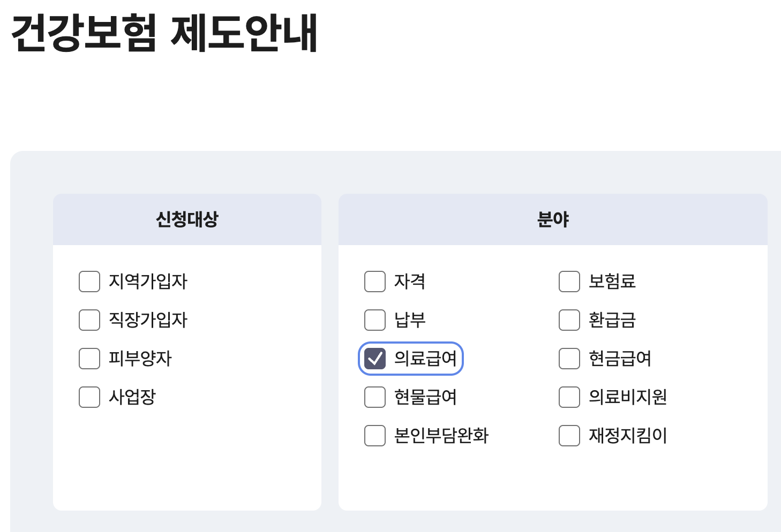
Task: Check the 의료비지원 option
Action: [569, 397]
